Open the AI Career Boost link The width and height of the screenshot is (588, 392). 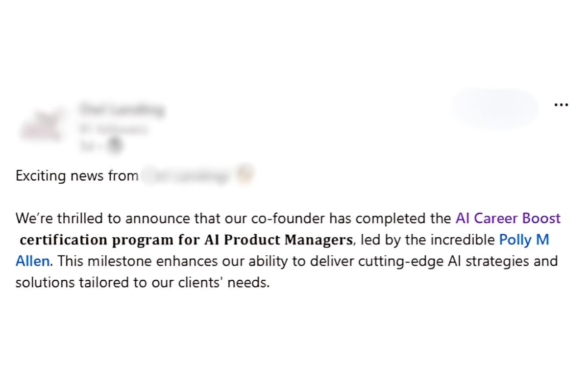pos(508,218)
